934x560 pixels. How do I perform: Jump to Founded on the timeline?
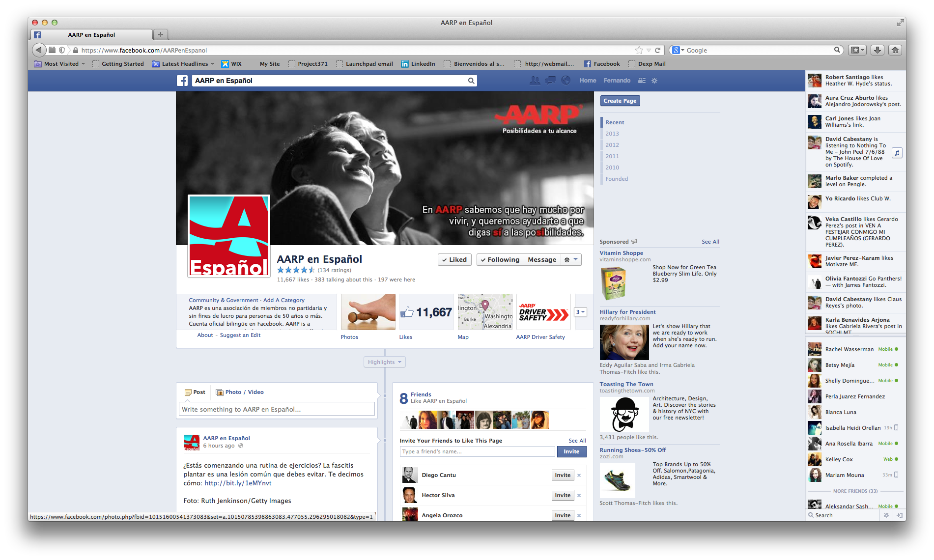point(616,179)
